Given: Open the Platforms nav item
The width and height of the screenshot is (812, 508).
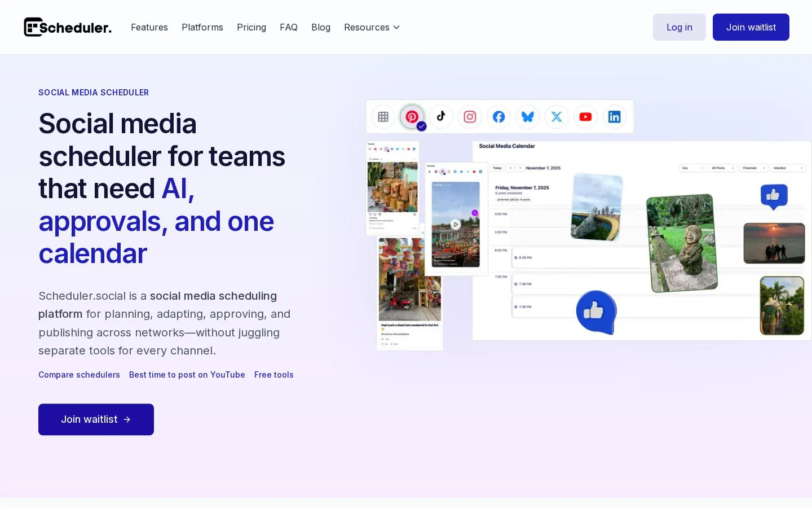Looking at the screenshot, I should 202,27.
